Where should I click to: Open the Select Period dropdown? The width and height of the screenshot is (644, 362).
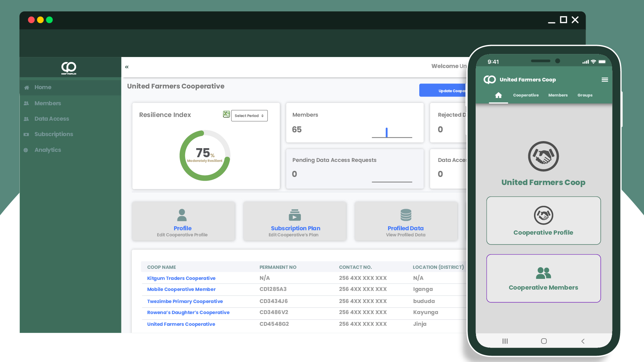(x=249, y=116)
